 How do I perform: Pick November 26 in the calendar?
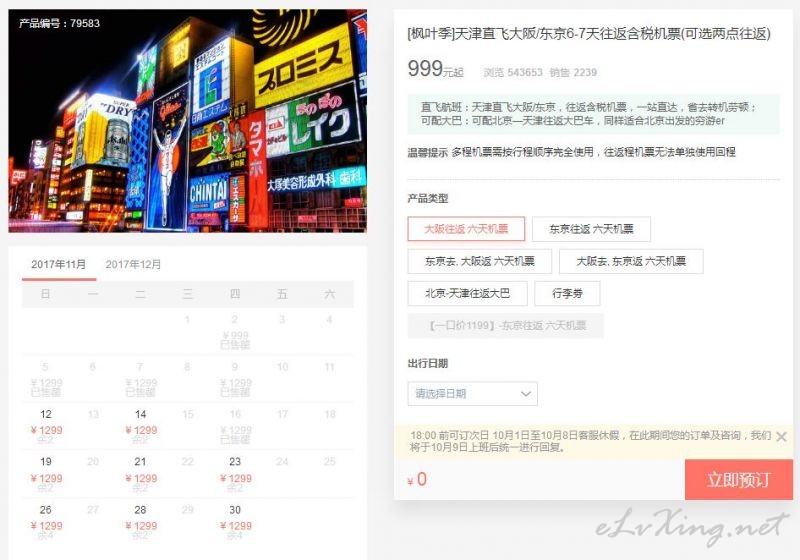(46, 521)
